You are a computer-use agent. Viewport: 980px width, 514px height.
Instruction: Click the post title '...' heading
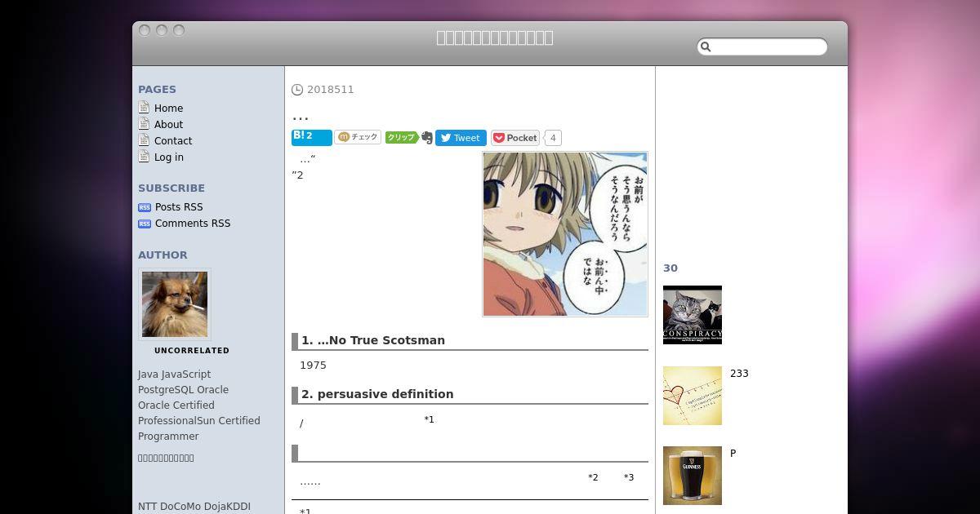(x=300, y=117)
